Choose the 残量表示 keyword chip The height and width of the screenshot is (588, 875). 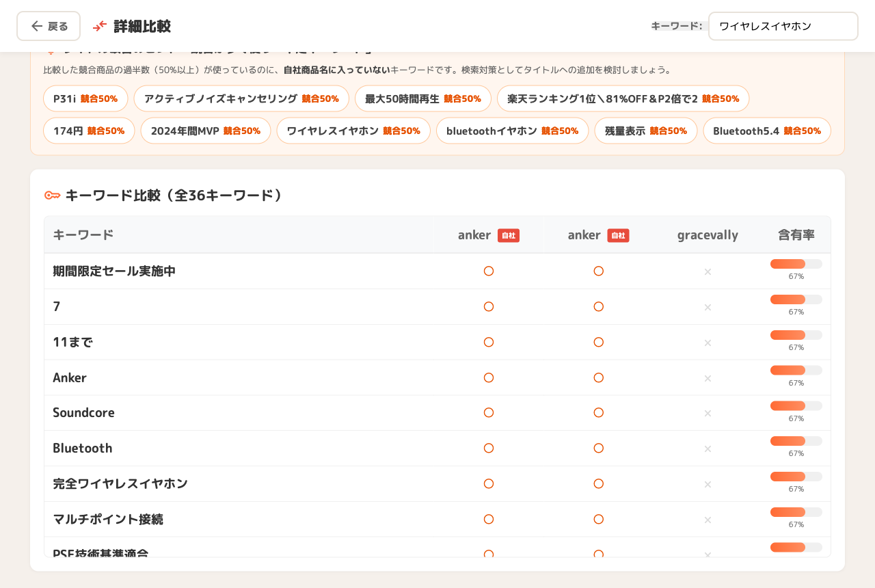(646, 131)
